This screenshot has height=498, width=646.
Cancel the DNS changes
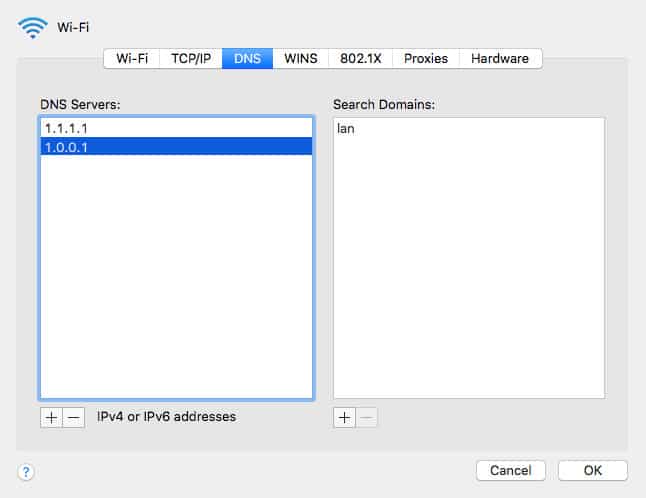(510, 470)
